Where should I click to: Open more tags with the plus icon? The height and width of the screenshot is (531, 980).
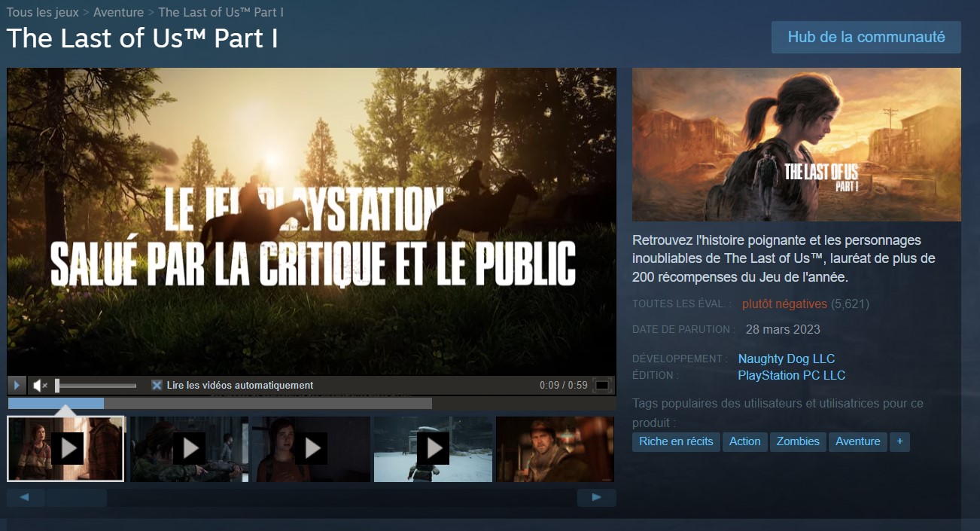click(900, 441)
